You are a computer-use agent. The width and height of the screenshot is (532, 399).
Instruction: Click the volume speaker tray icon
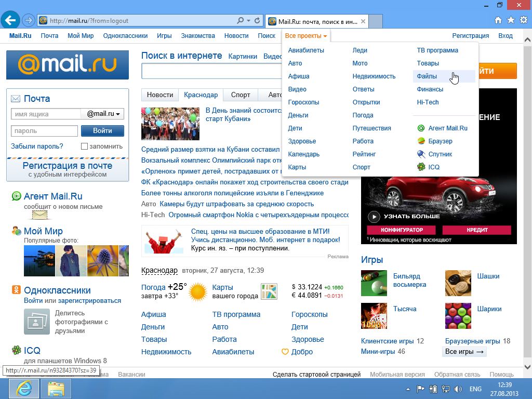[x=458, y=389]
